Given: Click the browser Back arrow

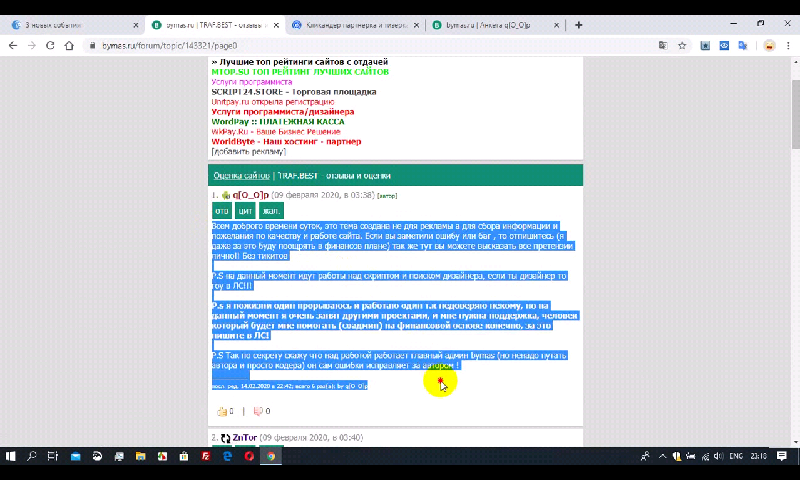Looking at the screenshot, I should click(13, 45).
